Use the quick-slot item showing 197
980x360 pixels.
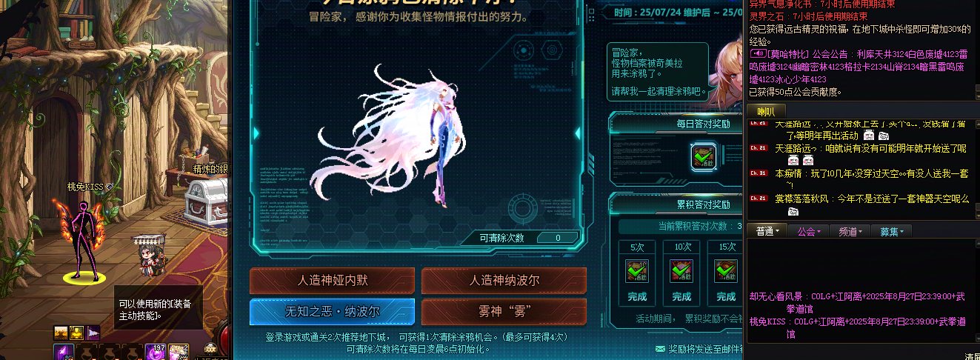pyautogui.click(x=157, y=351)
